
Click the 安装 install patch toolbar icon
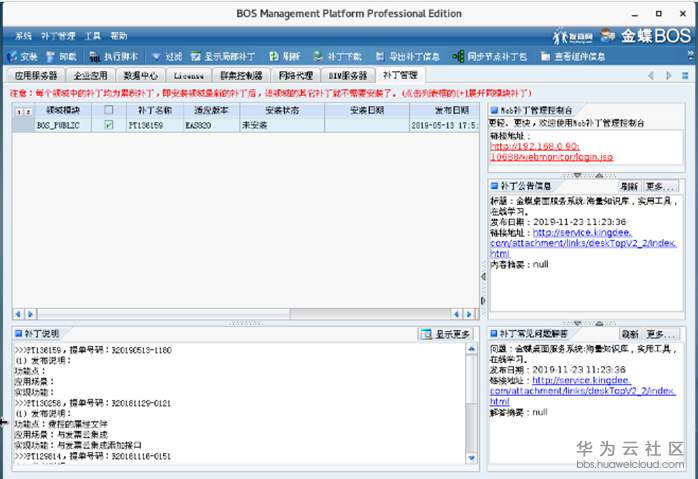tap(13, 57)
